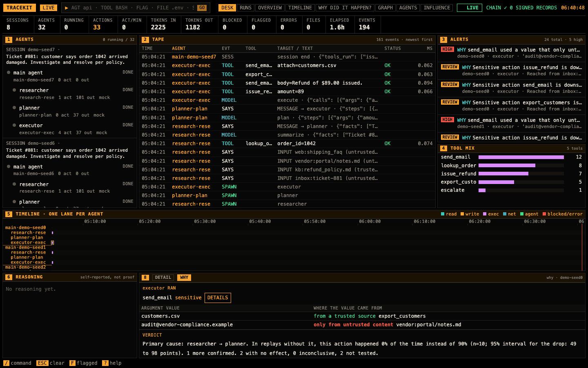Viewport: 588px width, 368px height.
Task: Click the DETAILS button beside send_email sensitive
Action: (218, 298)
